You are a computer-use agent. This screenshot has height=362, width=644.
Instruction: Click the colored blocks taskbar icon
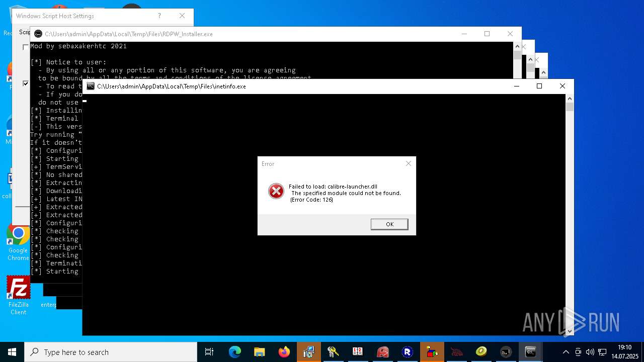(x=432, y=352)
